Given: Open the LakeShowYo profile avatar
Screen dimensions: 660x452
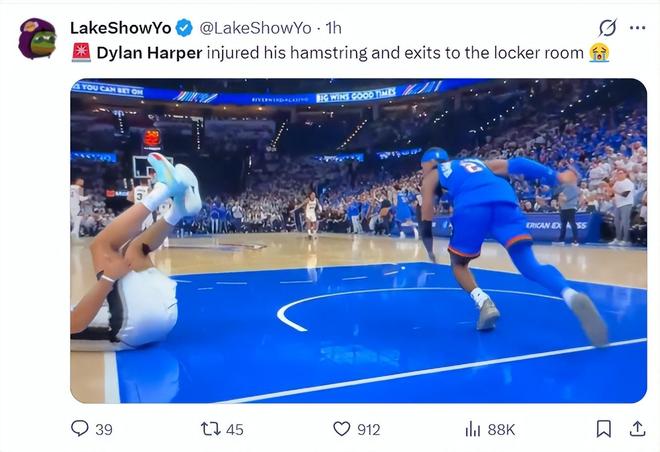Looking at the screenshot, I should (x=37, y=38).
